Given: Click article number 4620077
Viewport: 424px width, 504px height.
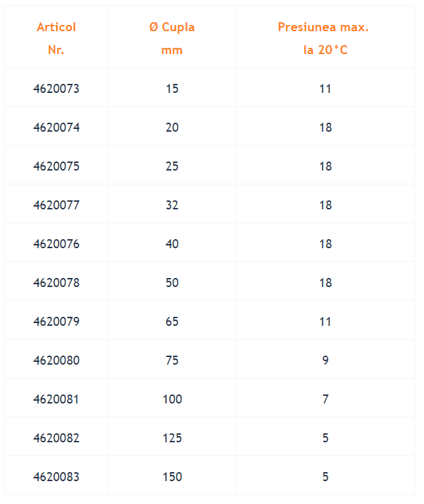Looking at the screenshot, I should [56, 205].
